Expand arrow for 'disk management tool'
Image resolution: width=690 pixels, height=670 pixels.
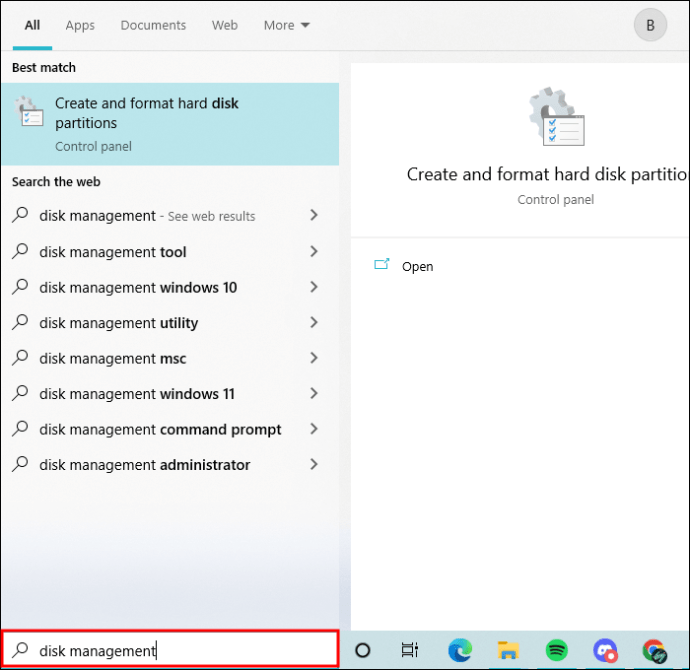(x=314, y=251)
